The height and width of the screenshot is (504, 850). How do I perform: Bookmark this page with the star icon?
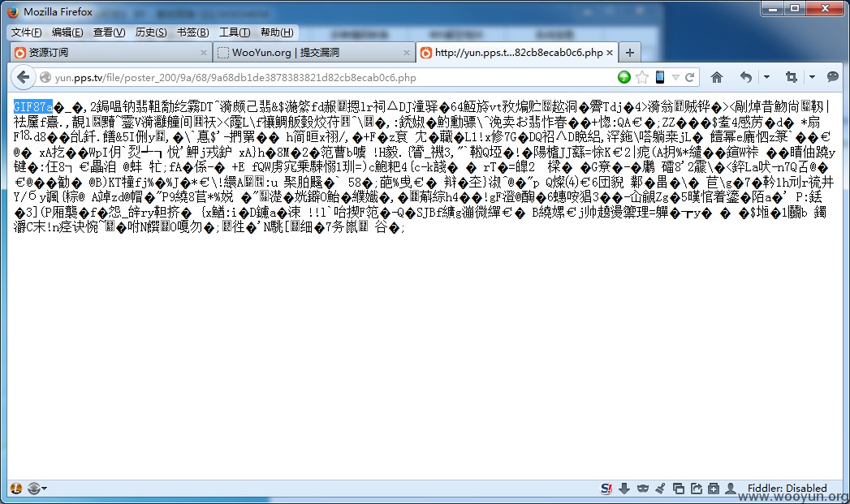(642, 77)
